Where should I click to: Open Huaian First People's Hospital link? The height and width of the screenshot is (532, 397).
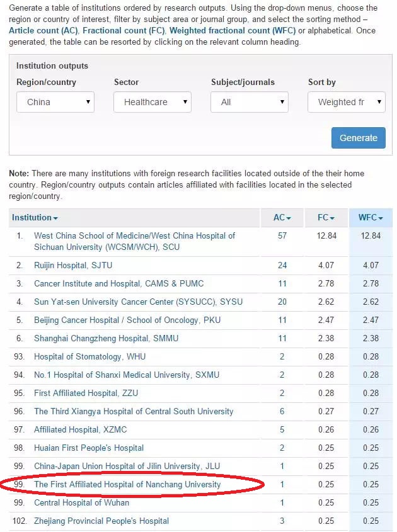[89, 448]
